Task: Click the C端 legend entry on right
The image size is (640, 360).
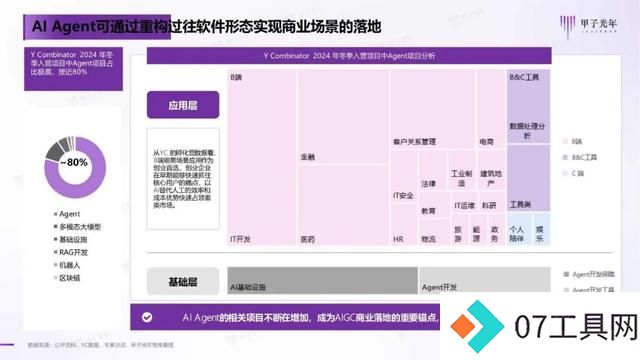Action: [x=573, y=173]
